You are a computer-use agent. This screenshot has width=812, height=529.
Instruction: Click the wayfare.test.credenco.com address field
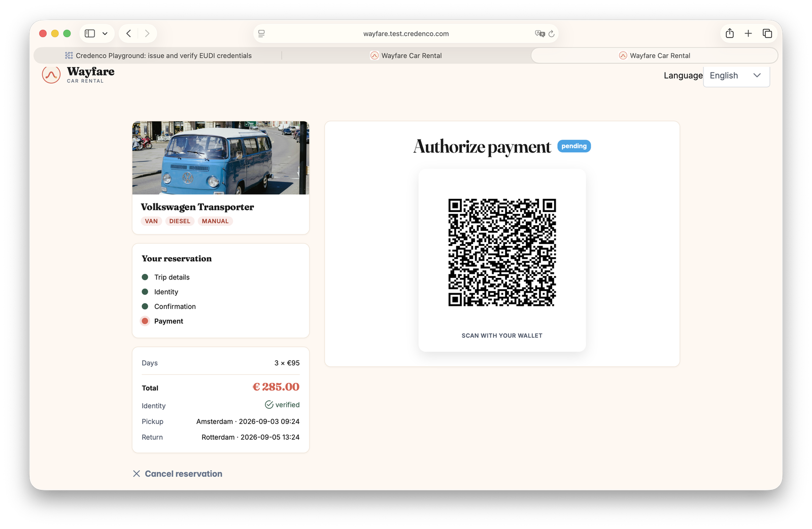pos(406,33)
